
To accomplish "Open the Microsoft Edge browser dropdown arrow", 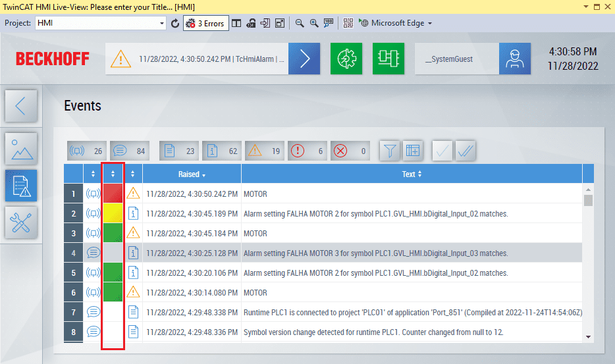I will (x=430, y=24).
